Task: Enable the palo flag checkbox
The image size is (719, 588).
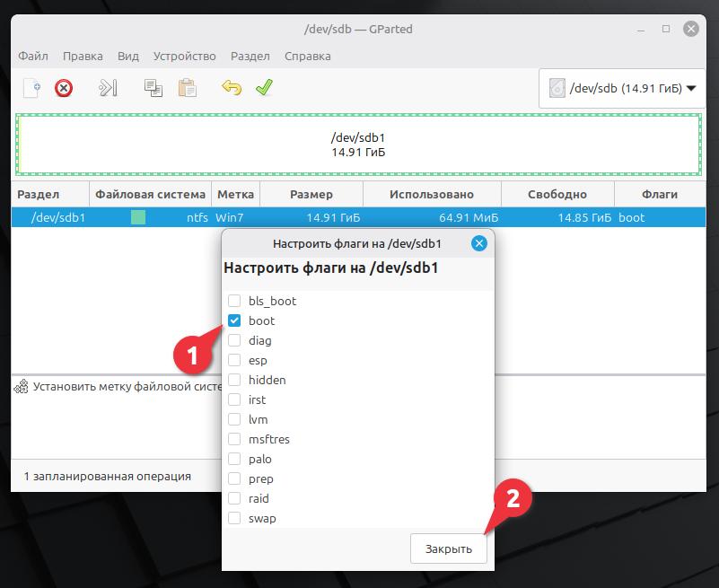Action: point(234,459)
